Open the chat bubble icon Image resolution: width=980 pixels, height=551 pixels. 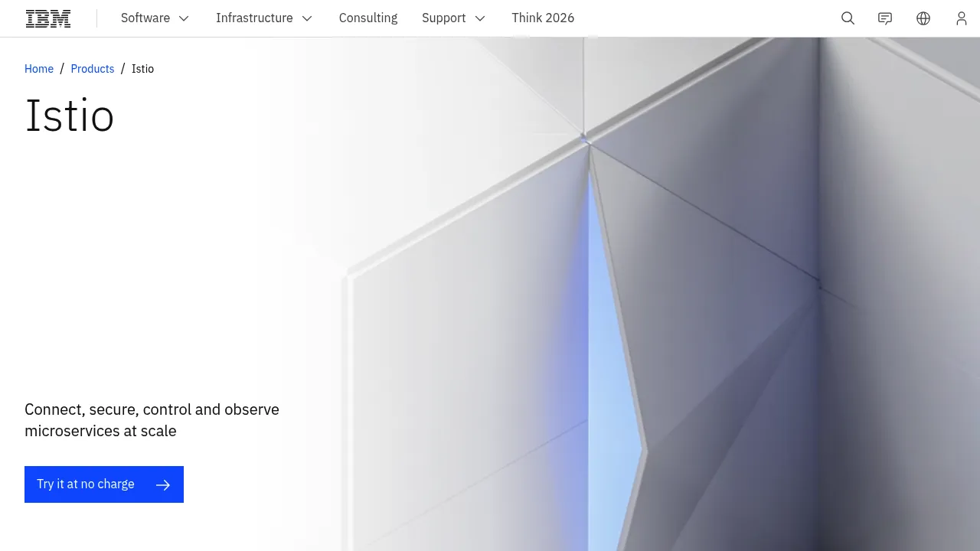pyautogui.click(x=885, y=18)
